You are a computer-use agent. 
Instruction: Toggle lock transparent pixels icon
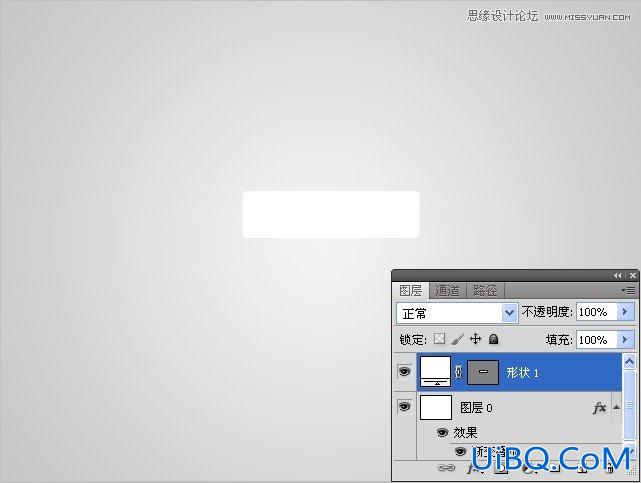439,339
